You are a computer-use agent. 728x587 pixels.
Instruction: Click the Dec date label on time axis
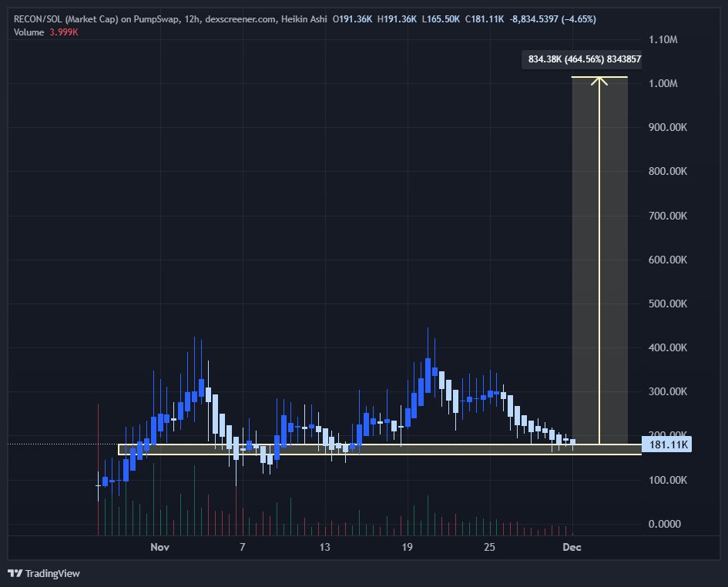[572, 547]
